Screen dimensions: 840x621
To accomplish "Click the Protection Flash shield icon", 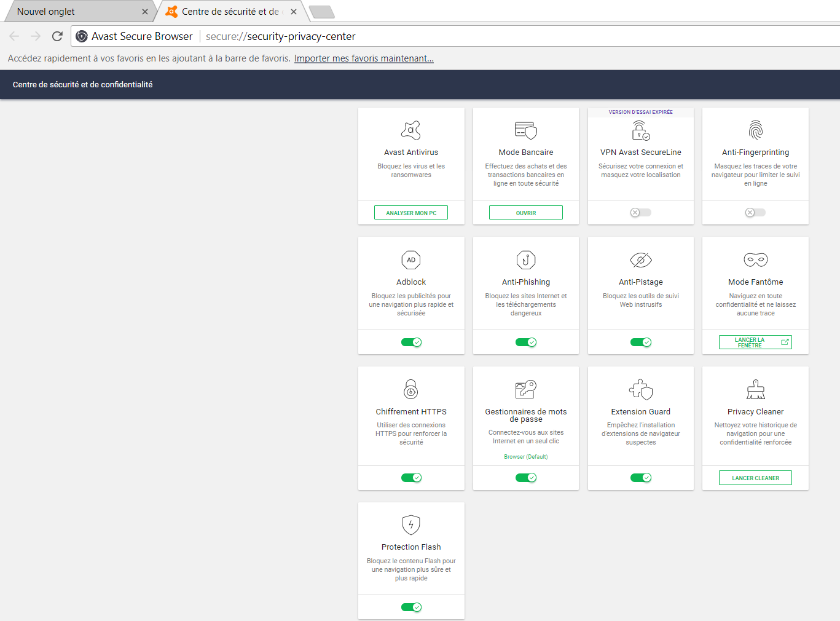I will tap(411, 525).
